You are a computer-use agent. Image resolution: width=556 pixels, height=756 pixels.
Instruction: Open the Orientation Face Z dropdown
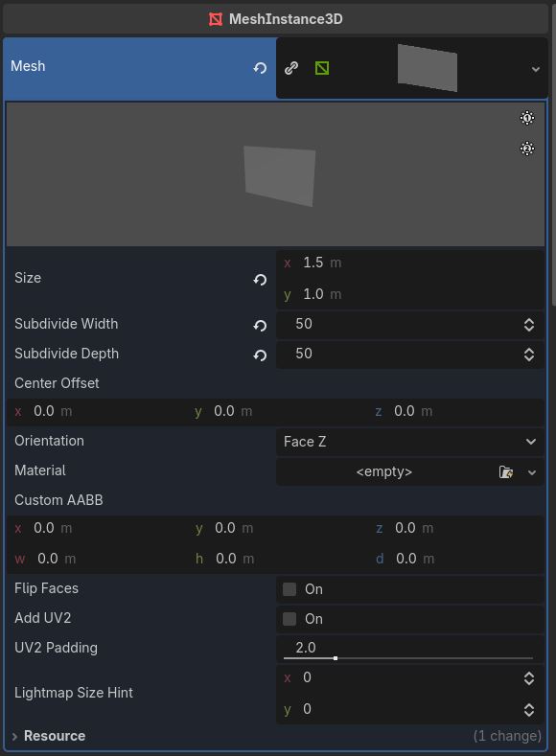tap(410, 442)
